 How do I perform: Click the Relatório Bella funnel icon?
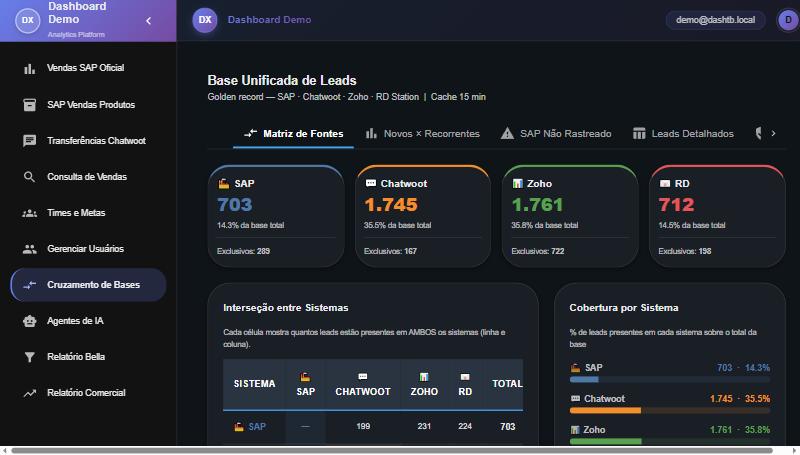tap(30, 357)
